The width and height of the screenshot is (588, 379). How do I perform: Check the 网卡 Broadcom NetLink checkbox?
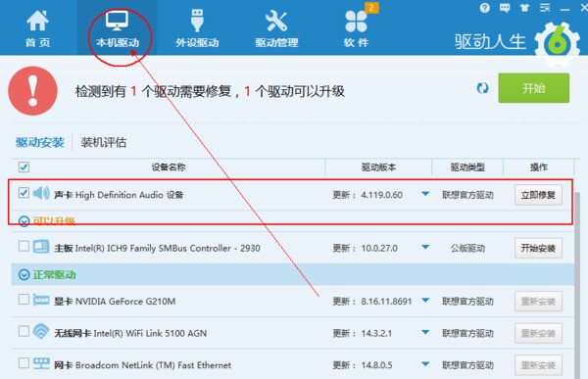pyautogui.click(x=24, y=363)
